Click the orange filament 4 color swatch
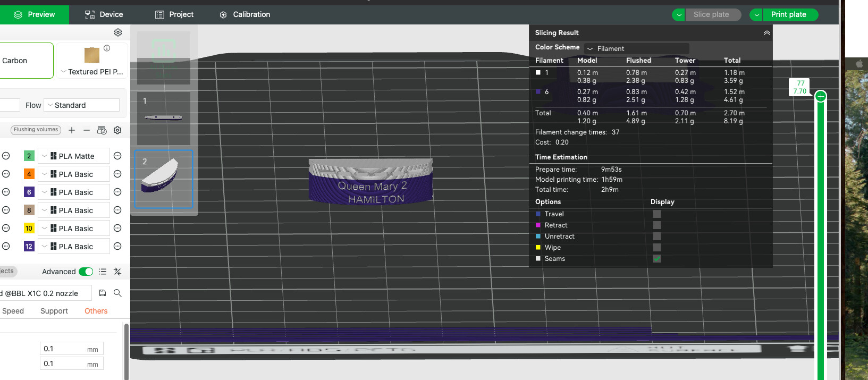868x380 pixels. click(29, 174)
